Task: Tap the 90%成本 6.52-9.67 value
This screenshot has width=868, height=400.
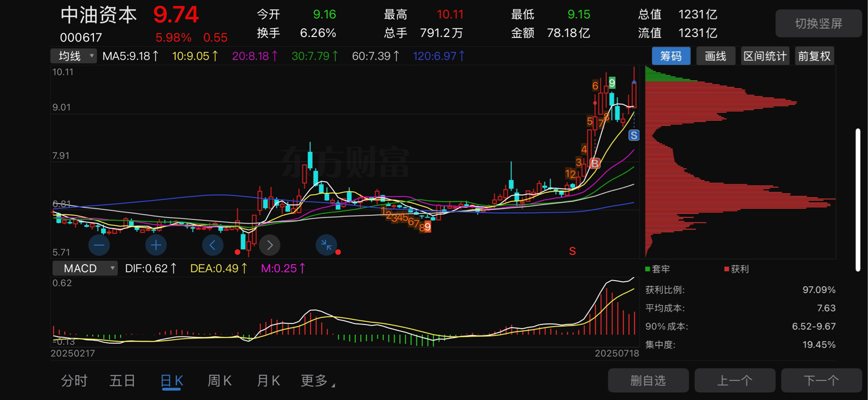Action: (x=814, y=327)
